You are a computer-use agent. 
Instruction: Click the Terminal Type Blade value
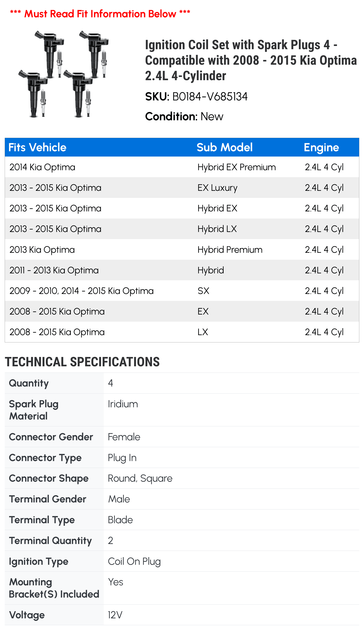[120, 520]
